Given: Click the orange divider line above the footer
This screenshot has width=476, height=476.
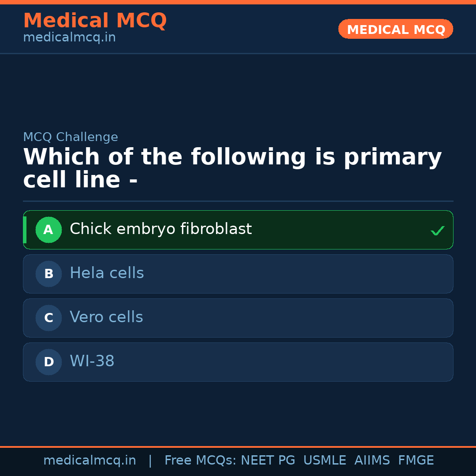Looking at the screenshot, I should (x=238, y=446).
